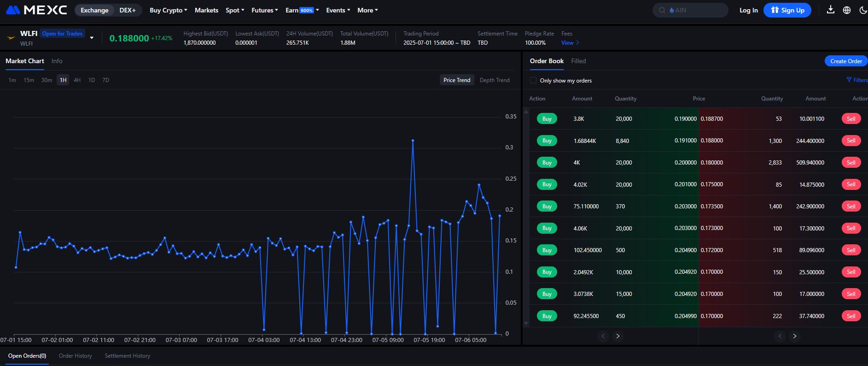Expand the More menu dropdown
The width and height of the screenshot is (868, 366).
367,10
